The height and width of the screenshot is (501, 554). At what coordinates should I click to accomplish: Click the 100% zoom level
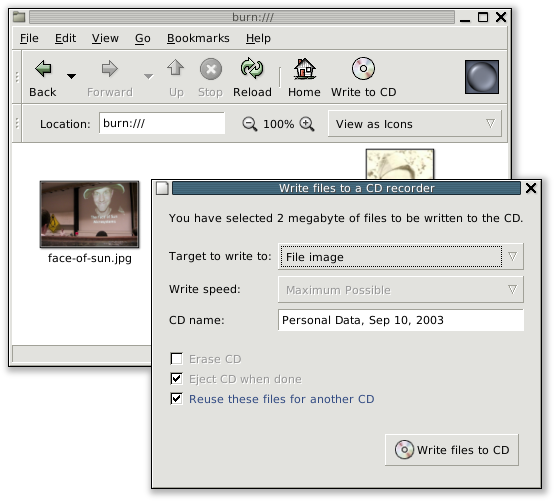[x=278, y=124]
